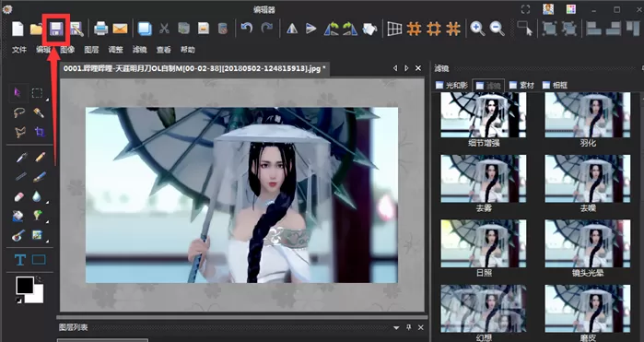Click the black foreground color swatch
This screenshot has height=342, width=644.
(x=24, y=285)
